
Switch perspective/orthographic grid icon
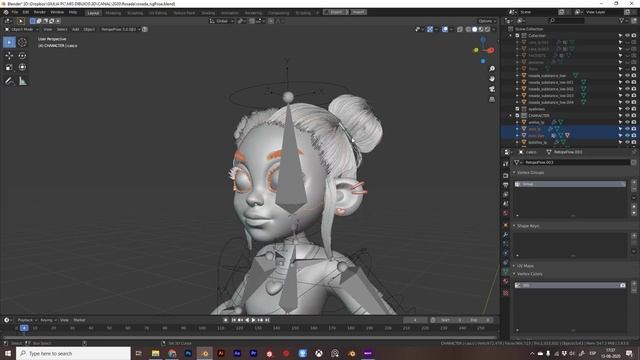(x=492, y=99)
